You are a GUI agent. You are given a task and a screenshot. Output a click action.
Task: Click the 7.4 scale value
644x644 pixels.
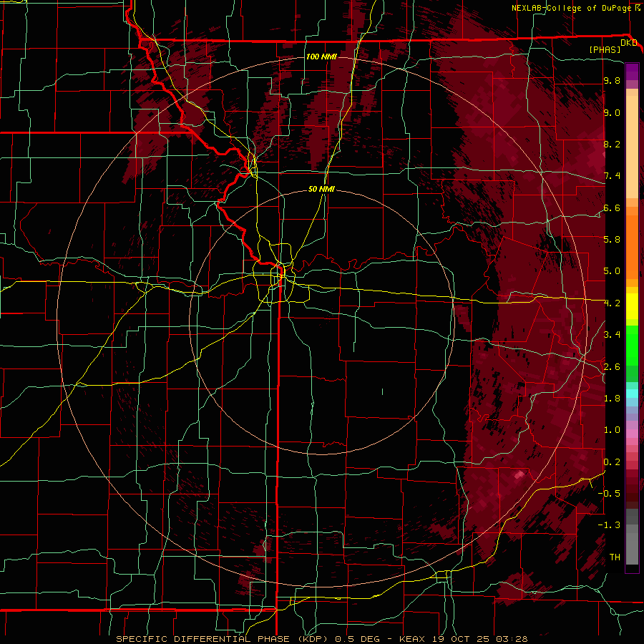coord(612,176)
